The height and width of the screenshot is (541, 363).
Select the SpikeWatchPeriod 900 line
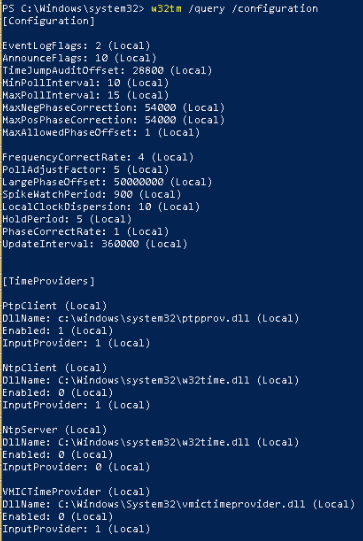coord(92,195)
